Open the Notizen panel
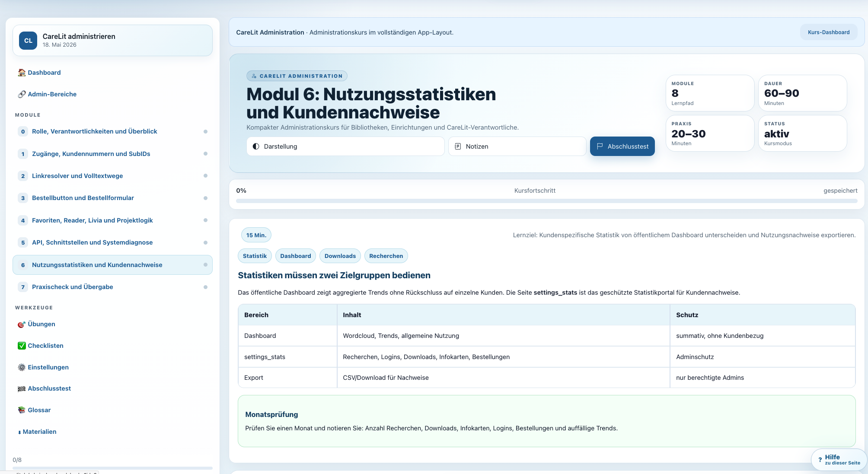 [x=517, y=146]
